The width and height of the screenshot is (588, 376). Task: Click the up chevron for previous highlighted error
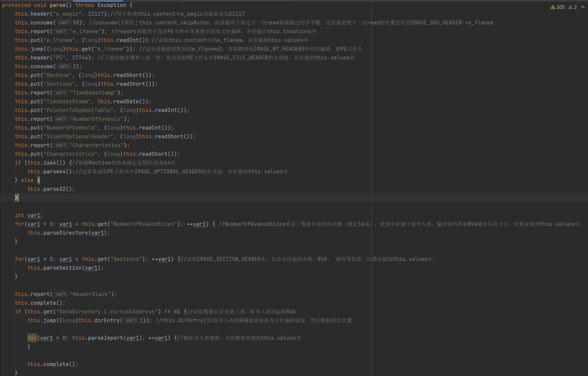[583, 7]
